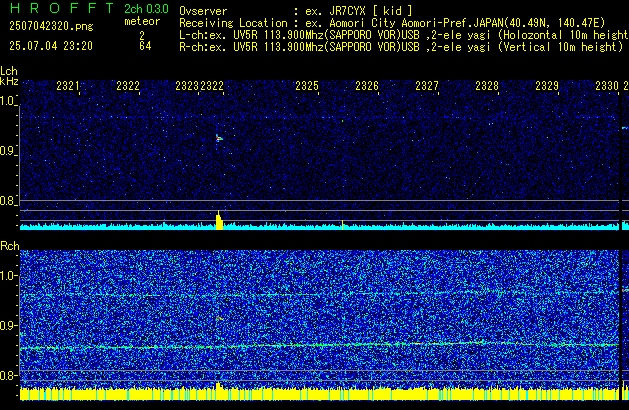The height and width of the screenshot is (410, 629).
Task: Click the thin yellow spike near 2325 in Lch power graph
Action: [342, 225]
